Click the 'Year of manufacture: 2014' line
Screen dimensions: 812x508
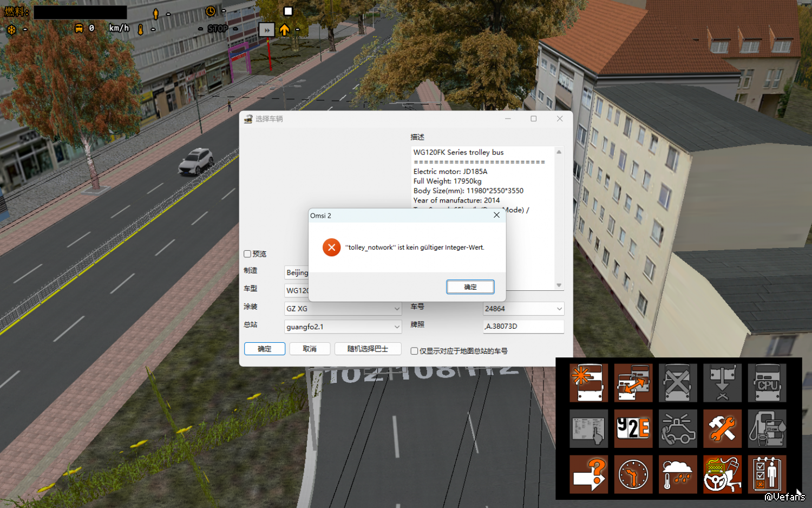(457, 200)
